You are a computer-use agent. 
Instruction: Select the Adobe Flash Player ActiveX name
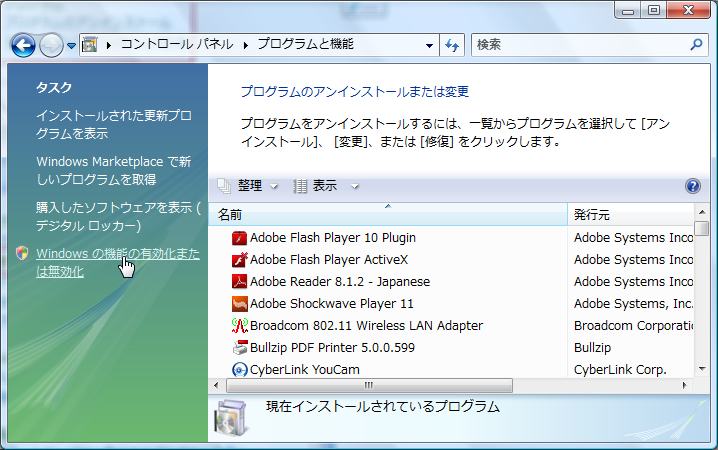tap(329, 260)
